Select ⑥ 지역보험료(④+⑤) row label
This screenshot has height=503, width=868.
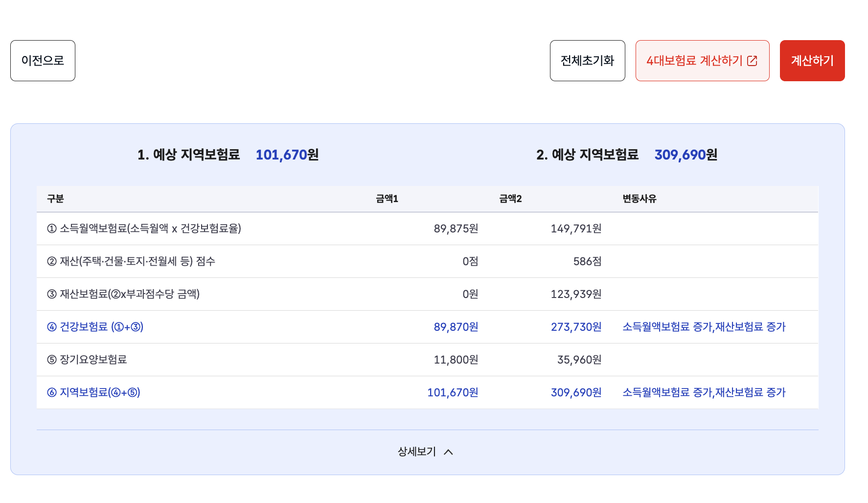point(93,392)
